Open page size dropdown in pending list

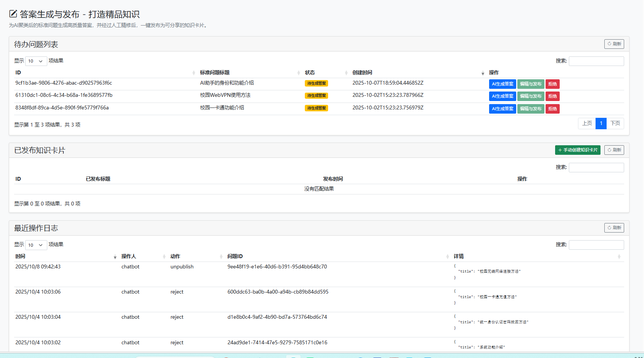36,61
